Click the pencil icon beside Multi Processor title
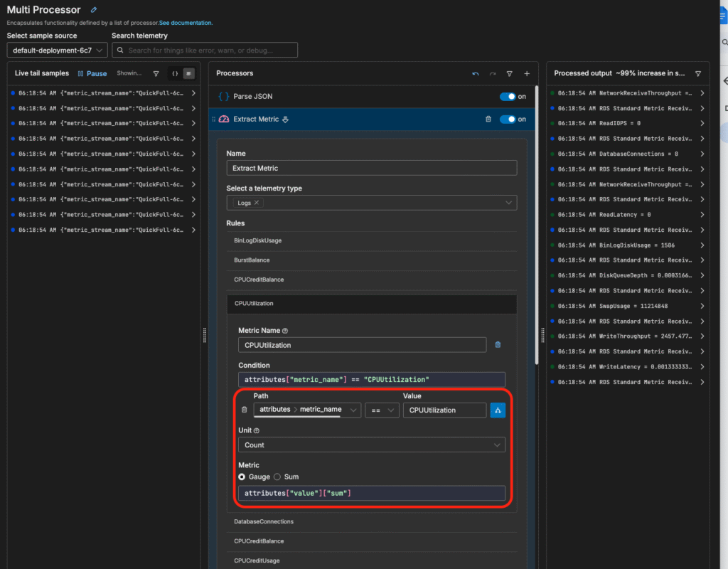The image size is (728, 569). pos(94,10)
